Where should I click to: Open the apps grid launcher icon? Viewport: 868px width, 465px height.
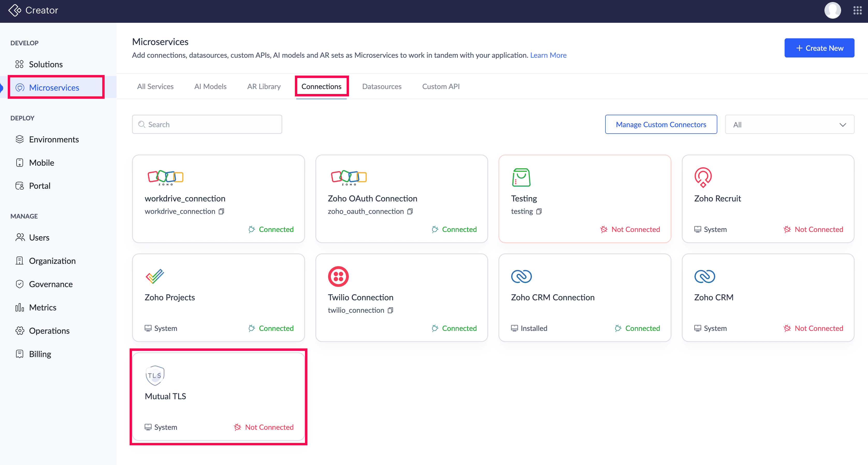tap(857, 10)
